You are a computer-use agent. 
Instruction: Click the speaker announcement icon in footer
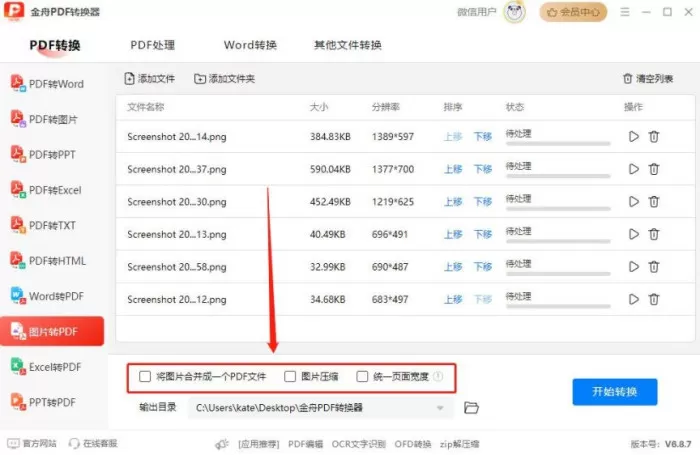click(222, 444)
